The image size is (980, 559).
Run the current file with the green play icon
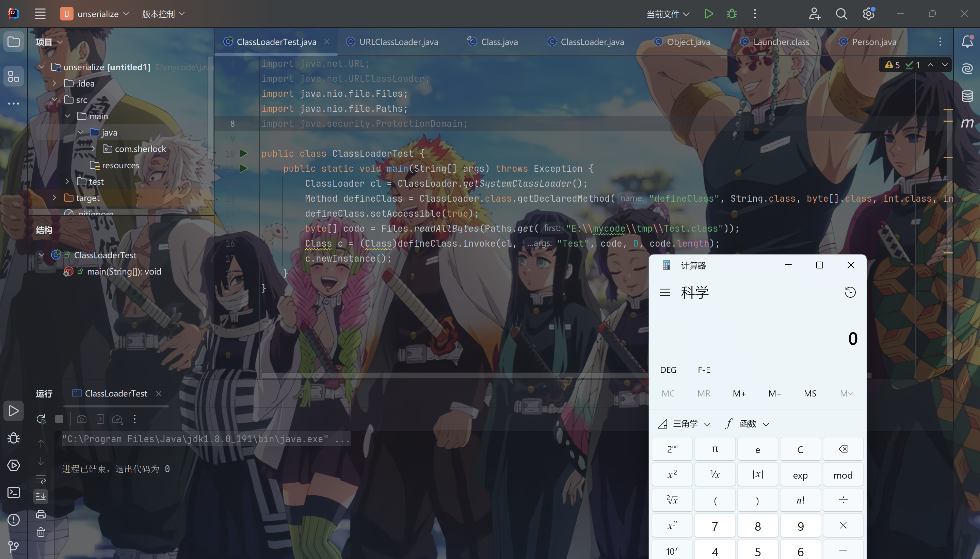pos(708,14)
